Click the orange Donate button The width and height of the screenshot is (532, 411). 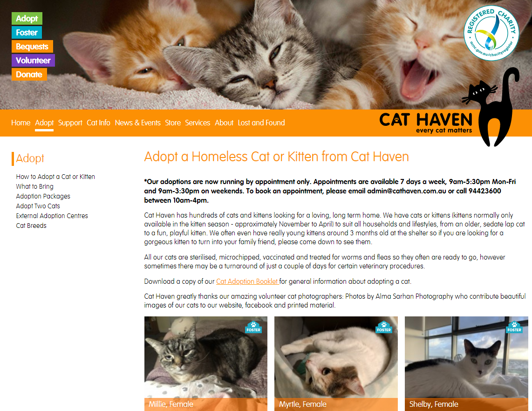(x=29, y=75)
